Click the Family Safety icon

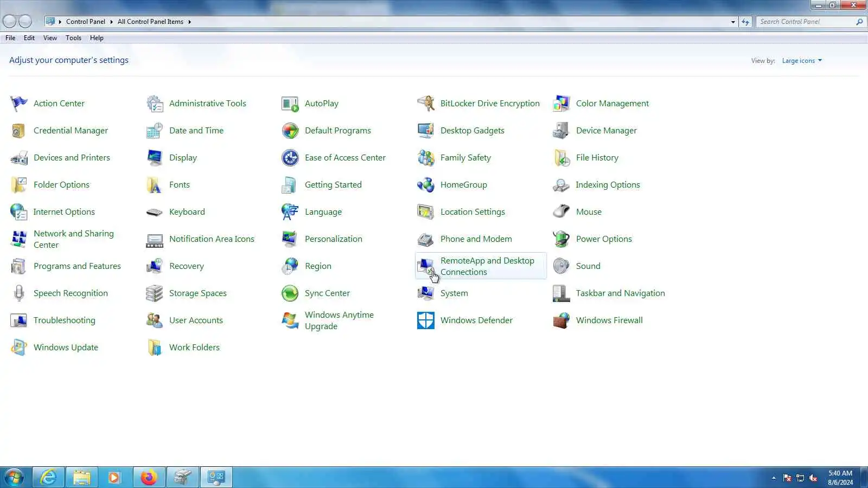point(426,157)
